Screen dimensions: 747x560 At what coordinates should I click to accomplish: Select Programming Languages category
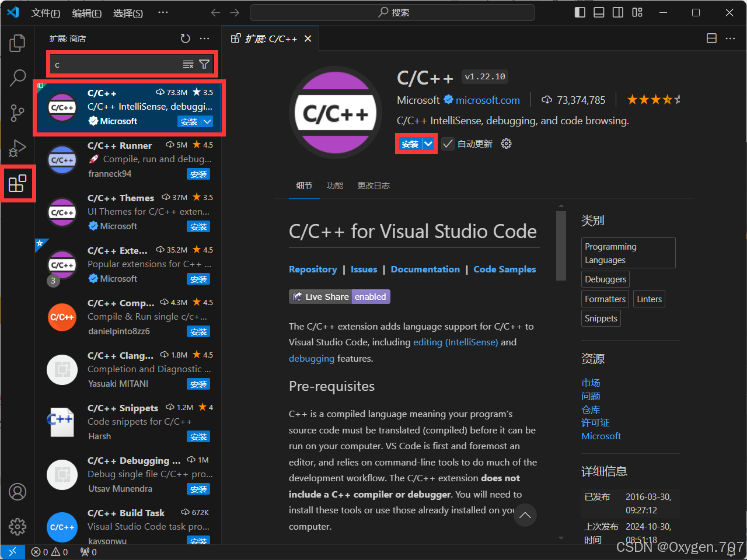click(x=628, y=253)
